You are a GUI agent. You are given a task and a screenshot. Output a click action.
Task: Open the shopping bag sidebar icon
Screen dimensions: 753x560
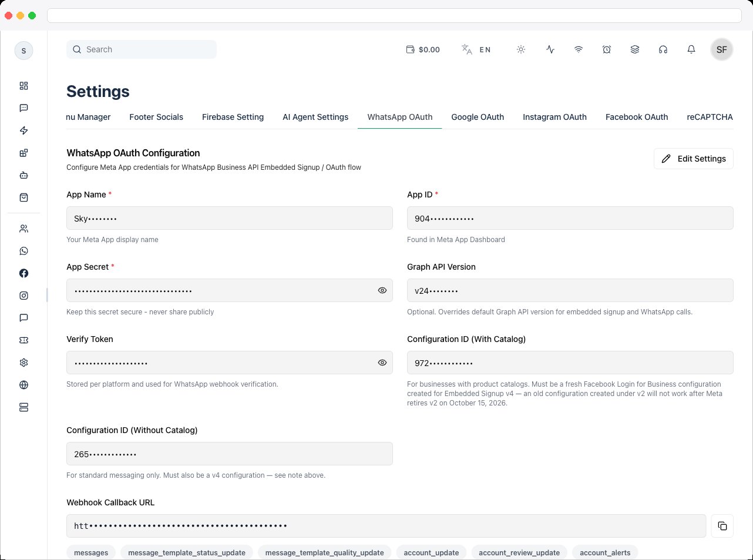tap(23, 197)
